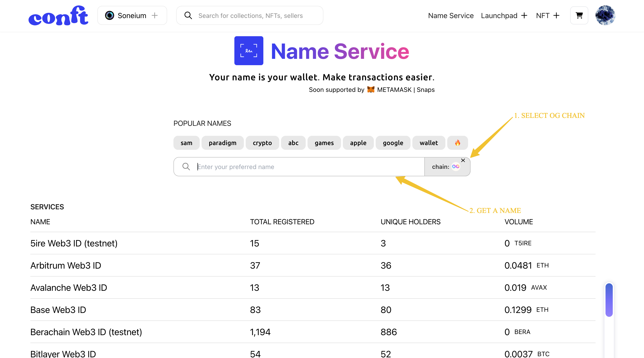
Task: Click the POPULAR NAMES heading
Action: [x=202, y=123]
